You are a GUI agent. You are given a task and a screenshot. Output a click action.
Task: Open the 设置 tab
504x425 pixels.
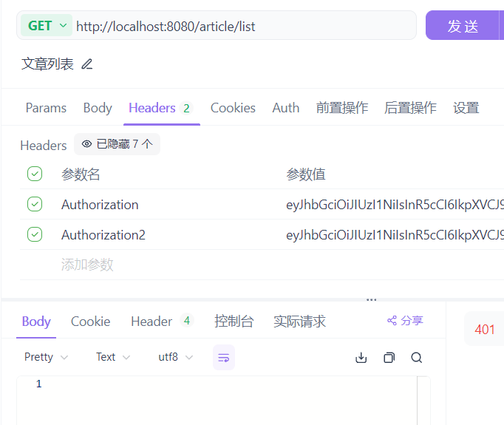[466, 108]
